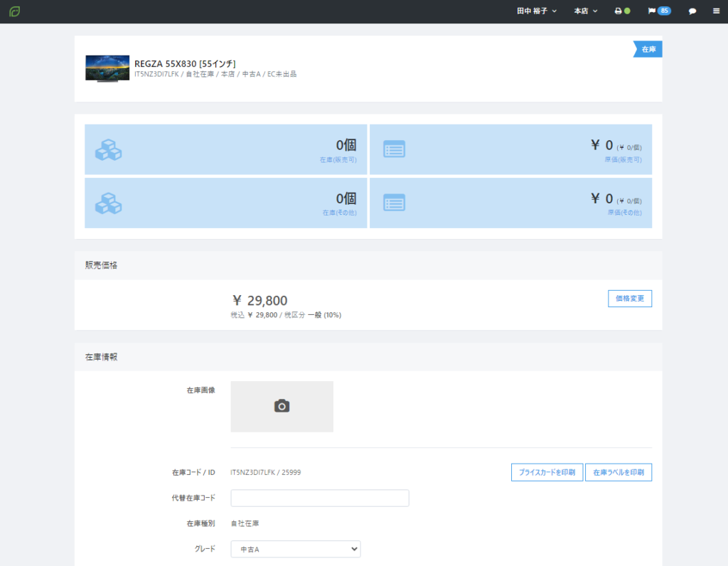Click the green leaf logo icon
Image resolution: width=728 pixels, height=566 pixels.
14,11
